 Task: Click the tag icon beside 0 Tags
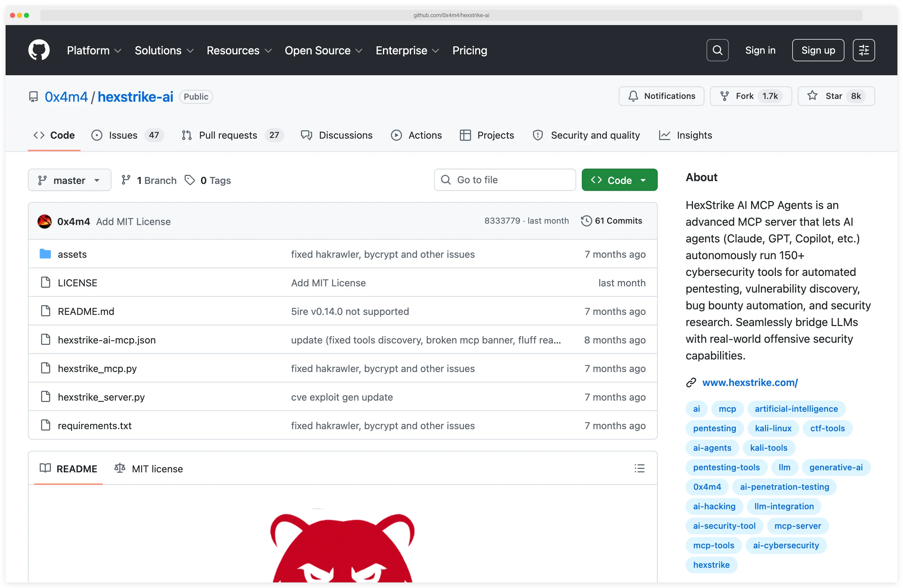(x=190, y=180)
